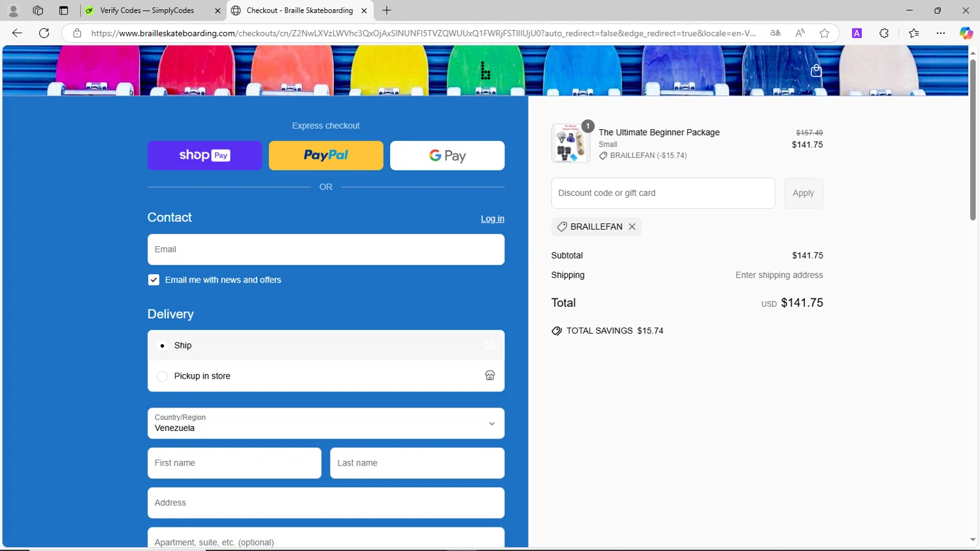Open the browser workspaces icon
Screen dimensions: 980x551
38,10
